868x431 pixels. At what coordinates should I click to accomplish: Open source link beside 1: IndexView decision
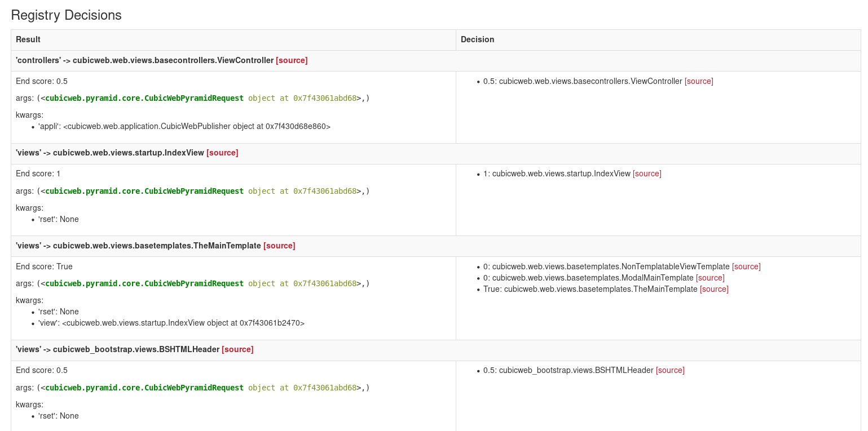647,174
